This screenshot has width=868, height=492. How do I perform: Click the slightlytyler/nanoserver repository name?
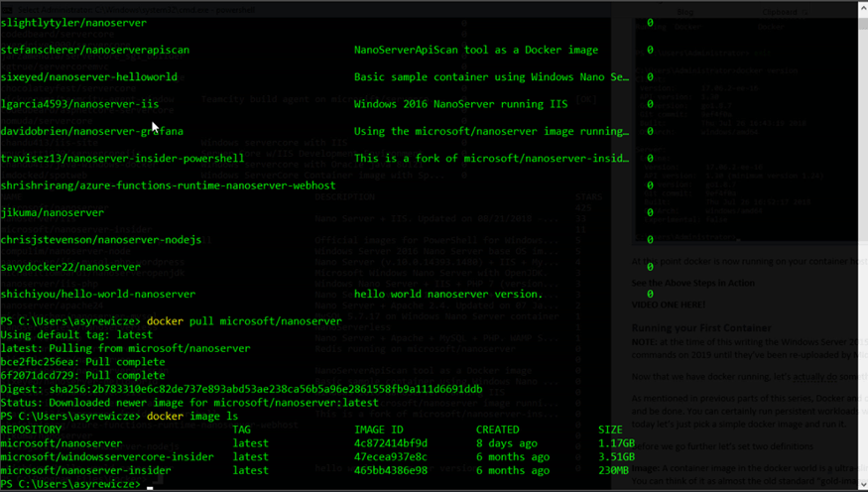73,23
